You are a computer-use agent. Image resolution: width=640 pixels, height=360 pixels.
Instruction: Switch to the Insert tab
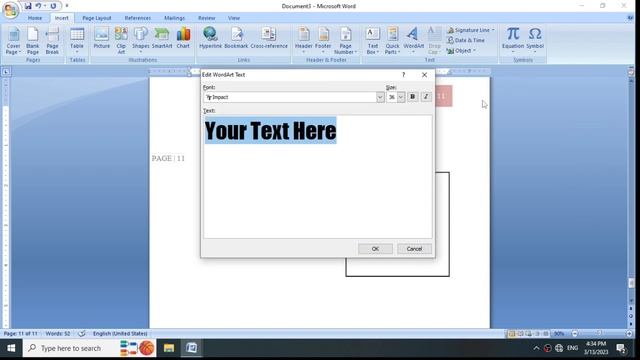pos(62,18)
